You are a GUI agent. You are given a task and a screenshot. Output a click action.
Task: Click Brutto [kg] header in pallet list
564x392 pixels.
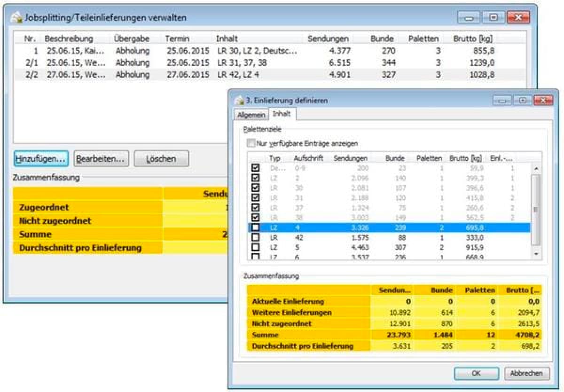click(x=465, y=158)
